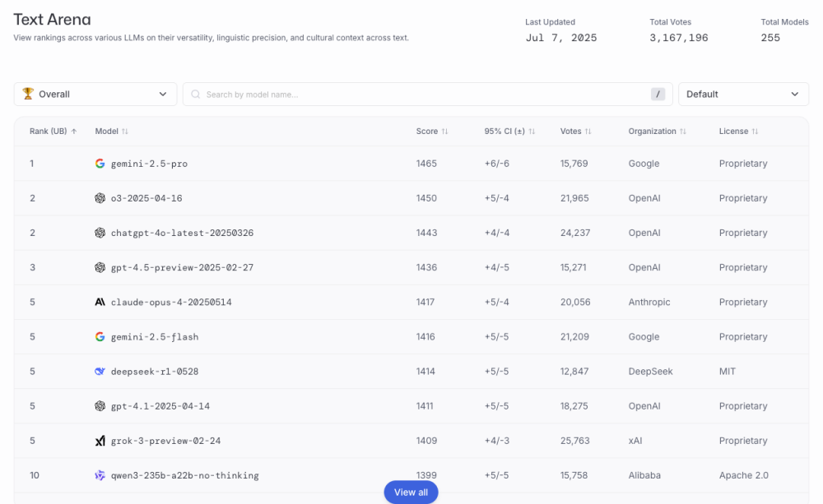Image resolution: width=823 pixels, height=504 pixels.
Task: Click the score 1416 for gemini-2.5-flash
Action: click(425, 337)
